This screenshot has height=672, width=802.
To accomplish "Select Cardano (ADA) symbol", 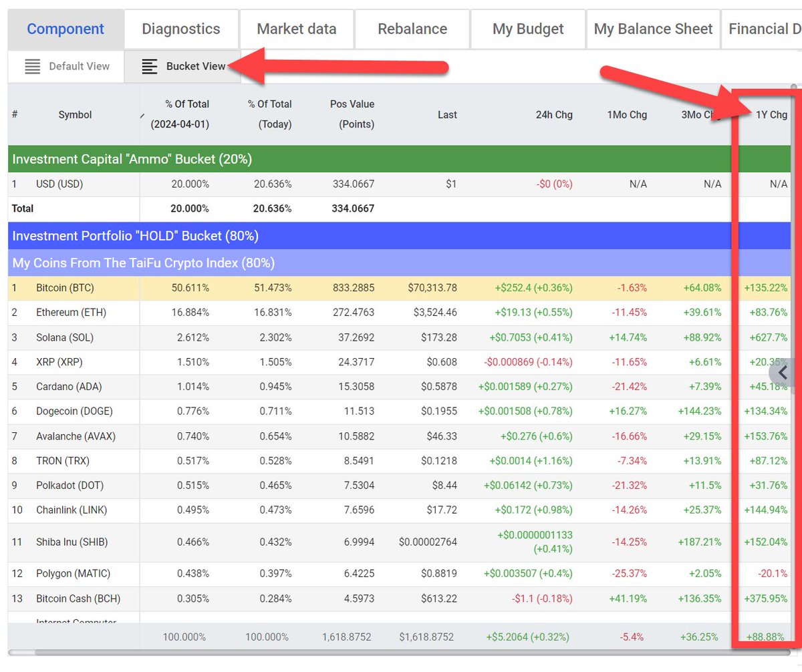I will click(x=68, y=387).
